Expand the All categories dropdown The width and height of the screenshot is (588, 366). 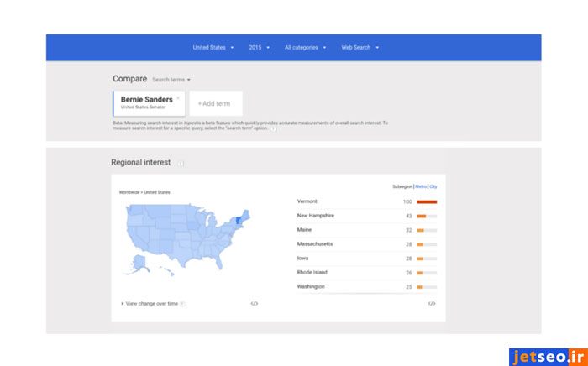[x=305, y=48]
